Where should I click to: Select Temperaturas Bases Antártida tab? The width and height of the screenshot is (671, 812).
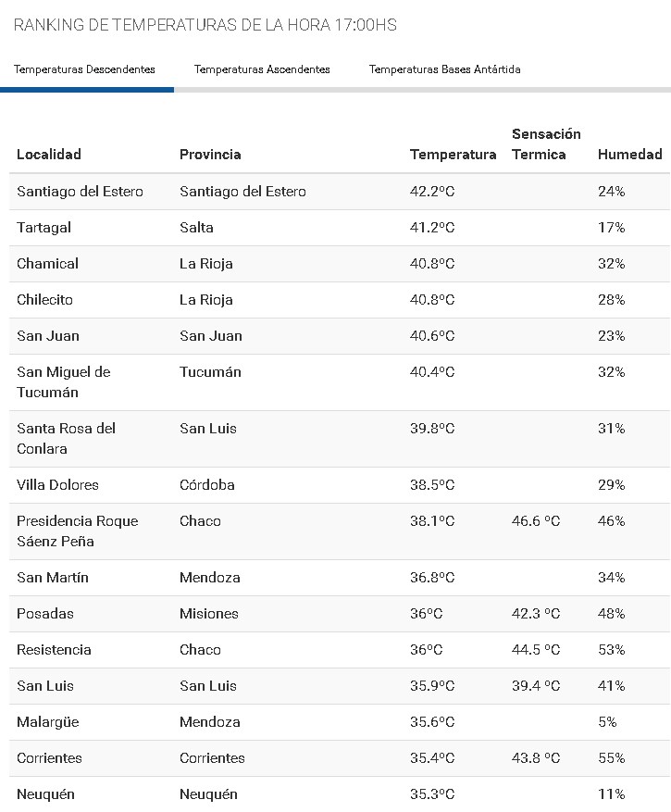point(444,69)
